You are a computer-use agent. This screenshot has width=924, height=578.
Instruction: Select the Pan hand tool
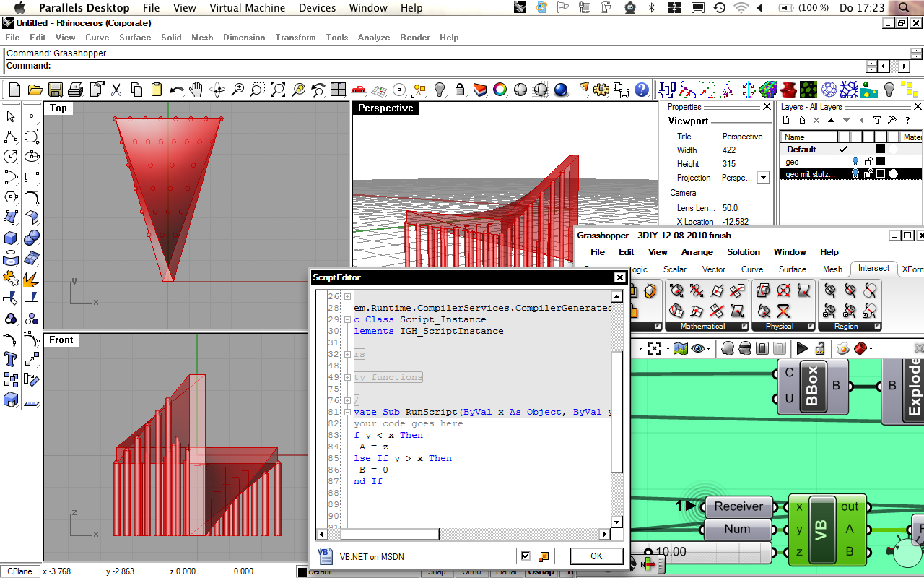pos(196,90)
